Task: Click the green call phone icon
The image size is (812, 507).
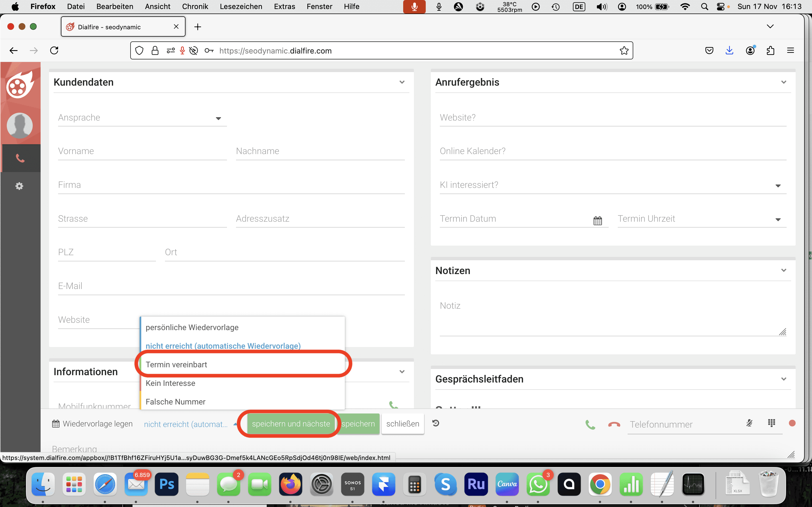Action: point(590,424)
